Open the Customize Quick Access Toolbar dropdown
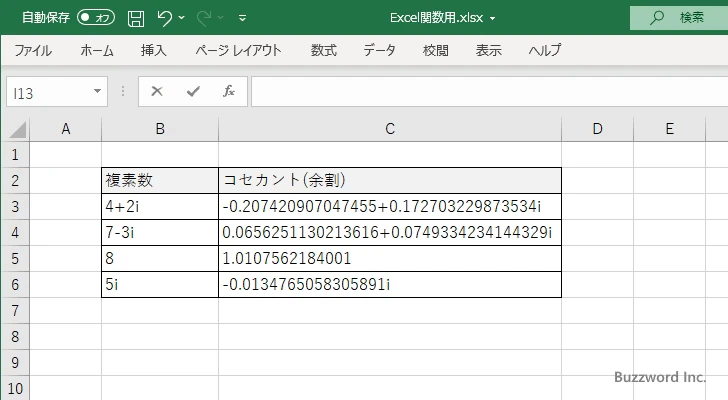Screen dimensions: 728x400 tap(242, 18)
